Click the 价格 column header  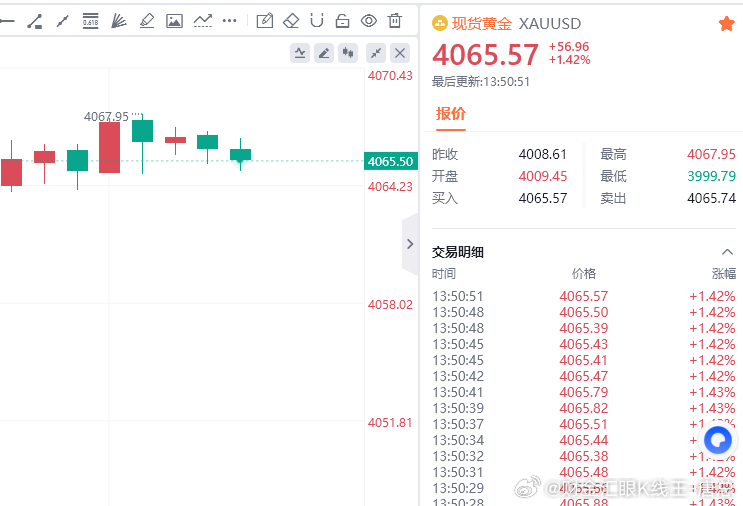[x=584, y=273]
